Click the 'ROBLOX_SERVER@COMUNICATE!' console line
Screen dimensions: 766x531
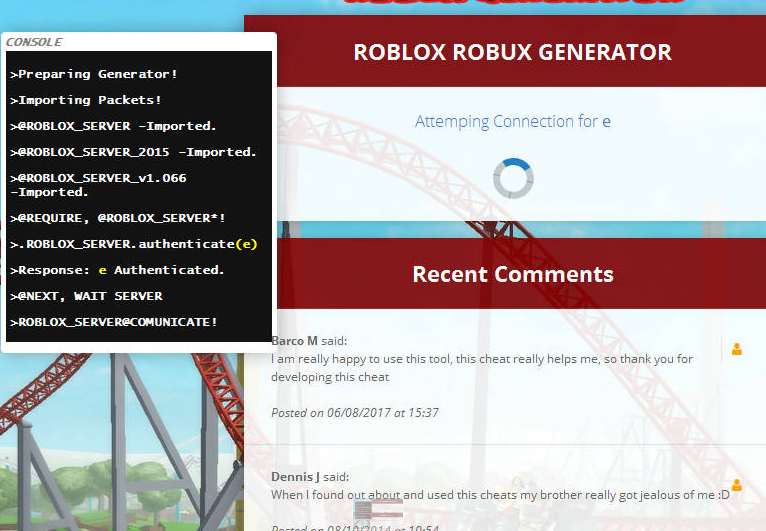[113, 322]
